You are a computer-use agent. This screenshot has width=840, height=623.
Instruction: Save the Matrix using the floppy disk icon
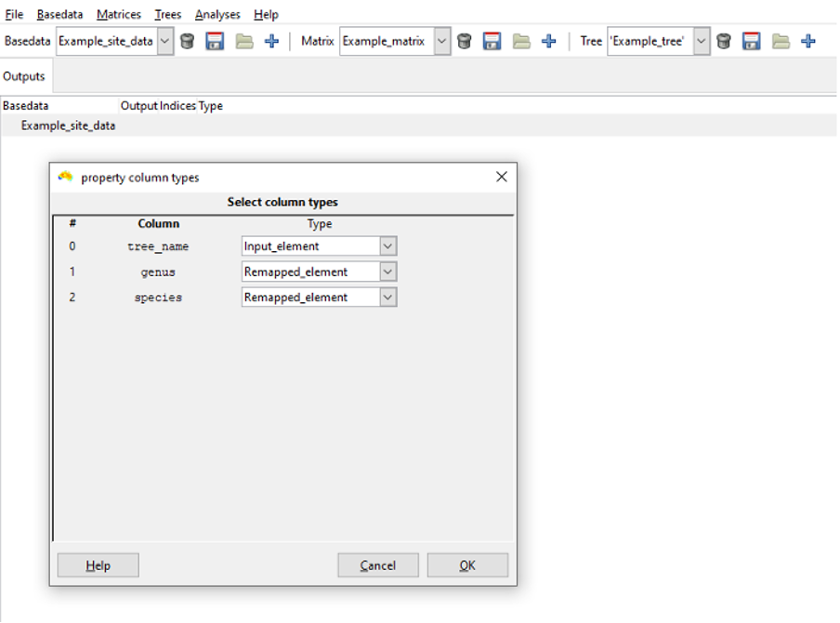pyautogui.click(x=492, y=41)
